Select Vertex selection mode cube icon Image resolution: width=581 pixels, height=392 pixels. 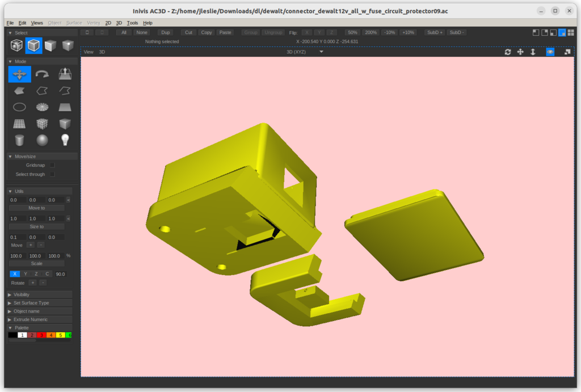pyautogui.click(x=68, y=45)
